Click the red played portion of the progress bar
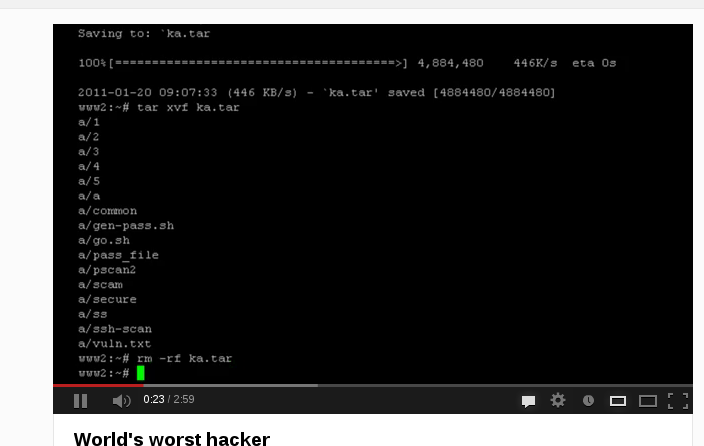 coord(98,385)
